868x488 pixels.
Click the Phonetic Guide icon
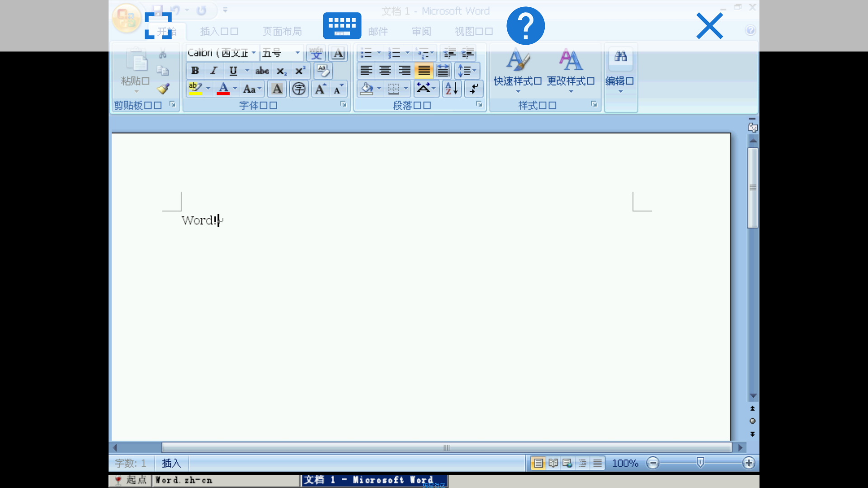(316, 53)
